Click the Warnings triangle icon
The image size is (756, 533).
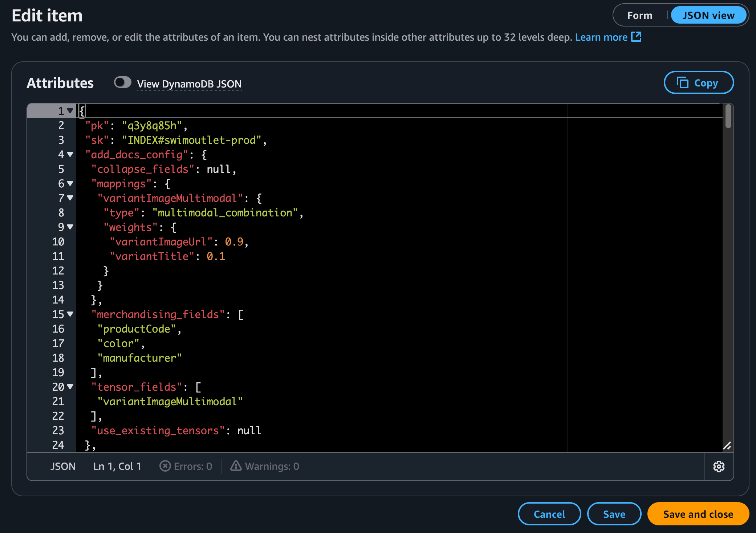tap(236, 466)
